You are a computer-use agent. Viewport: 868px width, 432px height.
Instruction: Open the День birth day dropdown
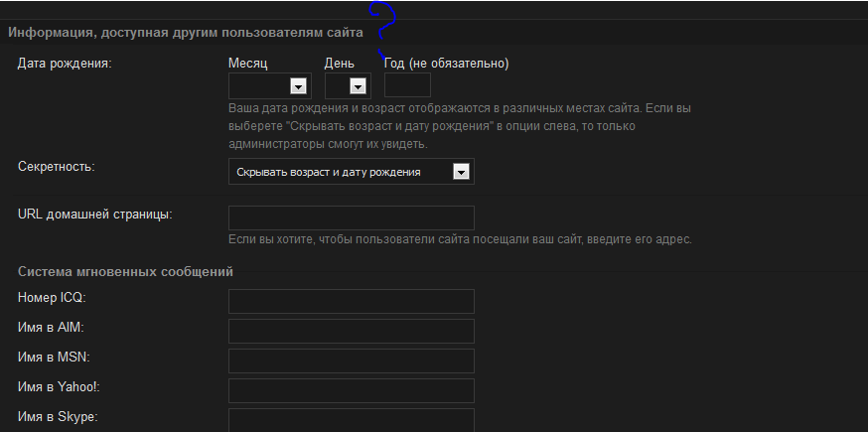348,85
